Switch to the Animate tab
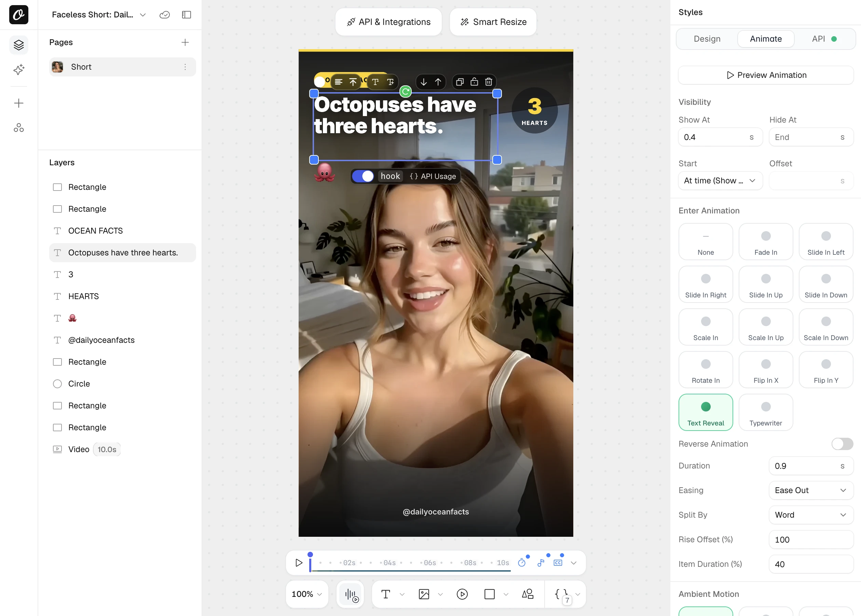This screenshot has height=616, width=861. [765, 39]
